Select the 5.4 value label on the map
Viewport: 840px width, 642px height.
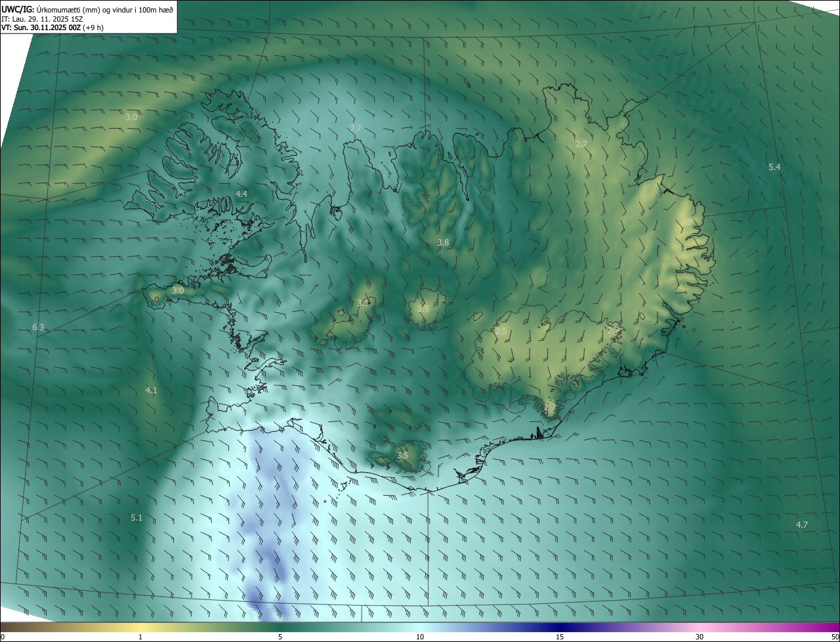click(x=774, y=167)
